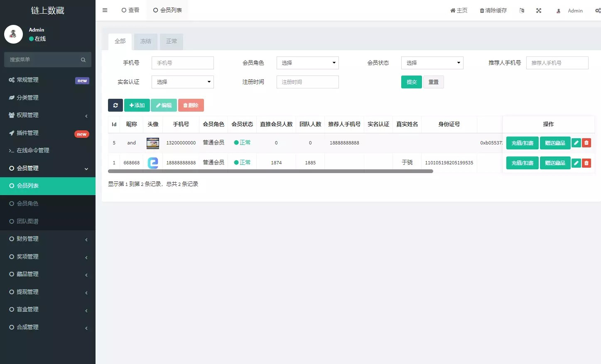Open the 会员状态 dropdown filter
The height and width of the screenshot is (364, 601).
tap(432, 63)
